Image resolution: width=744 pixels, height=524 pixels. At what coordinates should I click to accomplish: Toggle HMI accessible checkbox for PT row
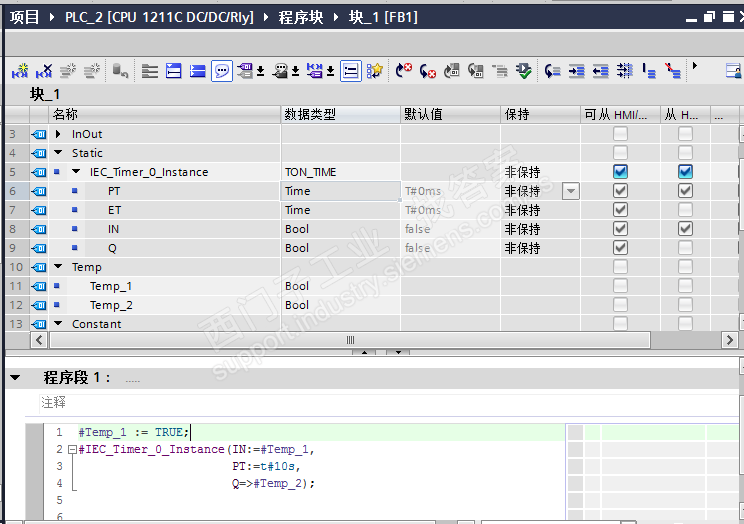click(620, 191)
